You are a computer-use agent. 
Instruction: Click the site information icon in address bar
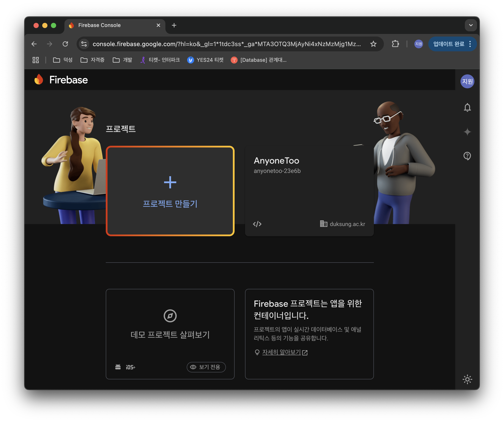coord(84,44)
